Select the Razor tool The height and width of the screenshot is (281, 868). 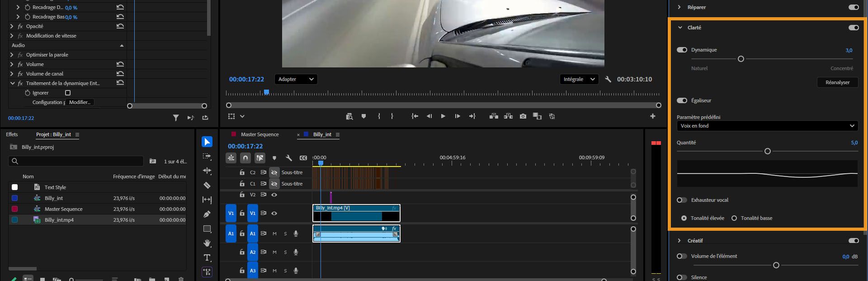(x=207, y=185)
